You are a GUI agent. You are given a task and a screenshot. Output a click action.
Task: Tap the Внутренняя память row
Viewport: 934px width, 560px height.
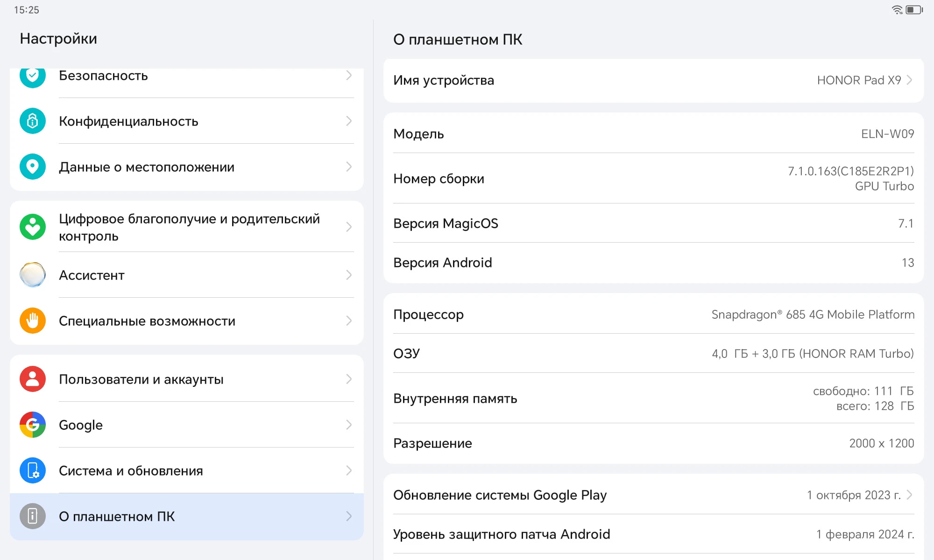pyautogui.click(x=653, y=398)
